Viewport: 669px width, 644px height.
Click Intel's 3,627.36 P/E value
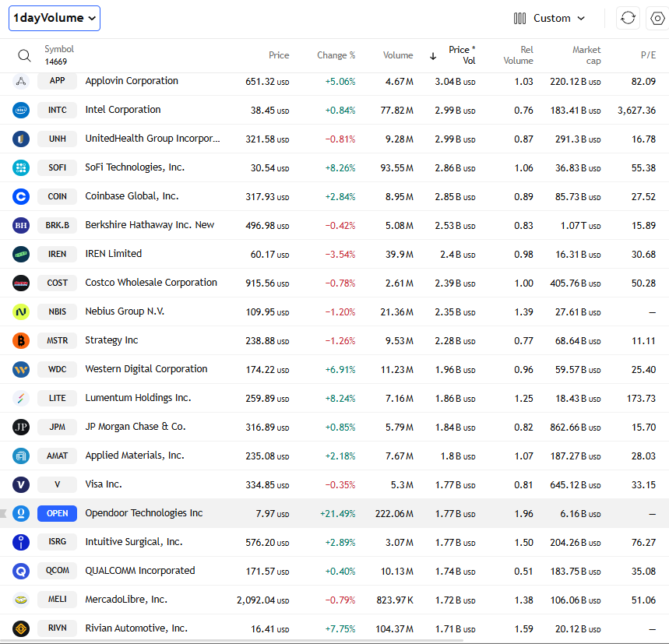tap(636, 111)
